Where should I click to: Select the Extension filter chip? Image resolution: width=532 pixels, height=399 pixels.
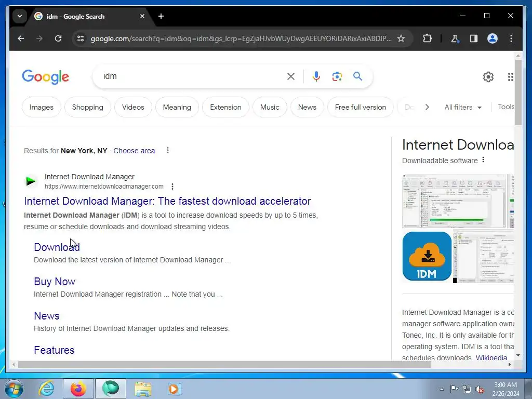[x=225, y=107]
